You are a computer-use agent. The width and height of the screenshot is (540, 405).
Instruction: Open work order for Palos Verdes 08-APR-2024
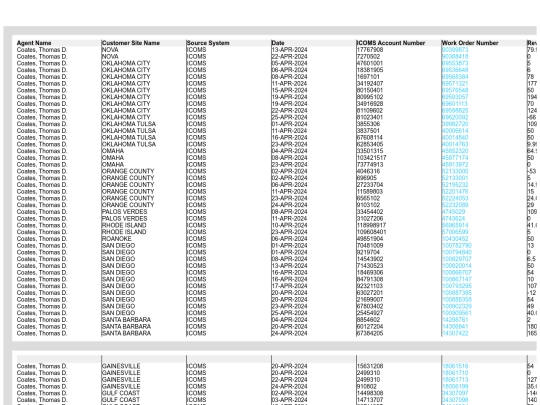(454, 212)
